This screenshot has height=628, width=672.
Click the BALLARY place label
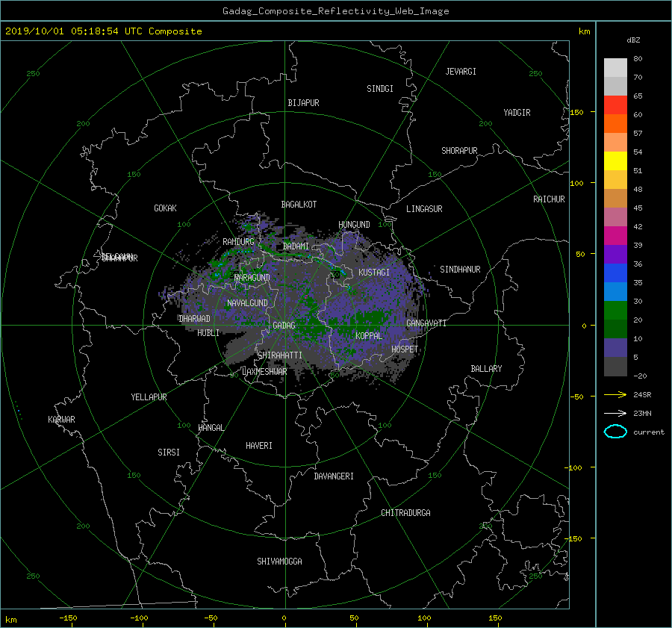point(486,369)
